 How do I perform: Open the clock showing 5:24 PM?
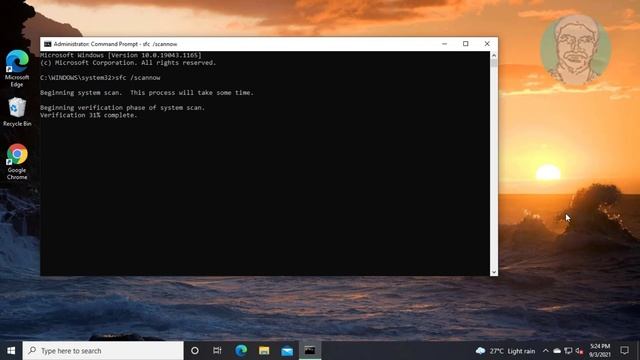(x=600, y=351)
